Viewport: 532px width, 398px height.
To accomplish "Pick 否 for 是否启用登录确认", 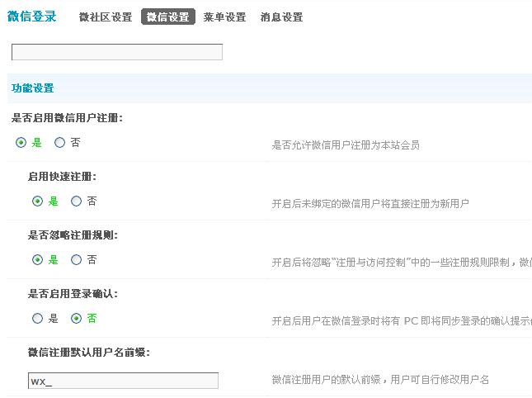I will (x=76, y=318).
